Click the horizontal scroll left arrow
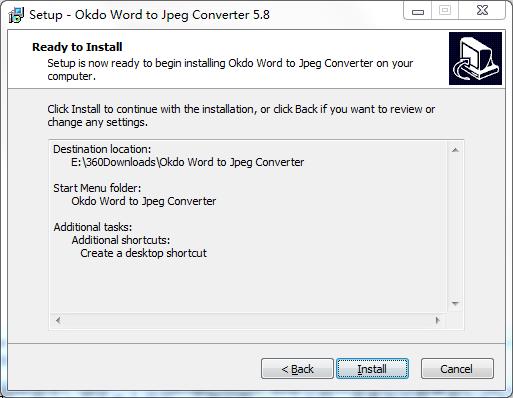 tap(58, 321)
